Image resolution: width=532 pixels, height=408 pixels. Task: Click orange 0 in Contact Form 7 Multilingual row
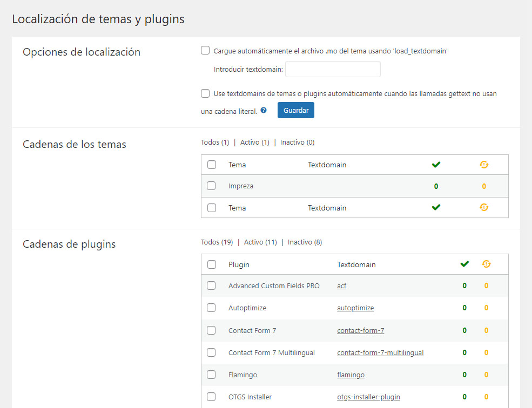486,353
